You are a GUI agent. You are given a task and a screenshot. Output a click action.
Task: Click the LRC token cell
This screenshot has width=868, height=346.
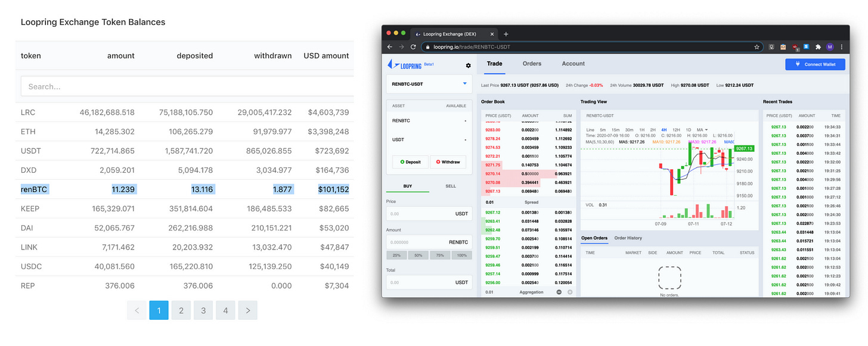(27, 112)
